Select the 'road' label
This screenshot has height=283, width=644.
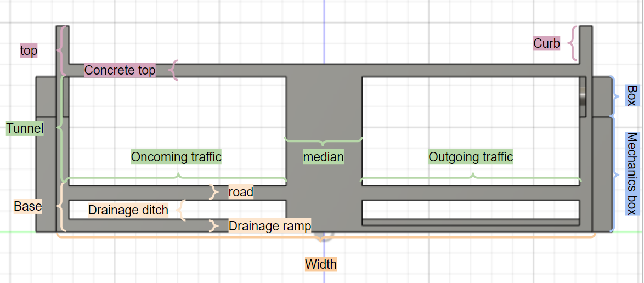point(241,192)
